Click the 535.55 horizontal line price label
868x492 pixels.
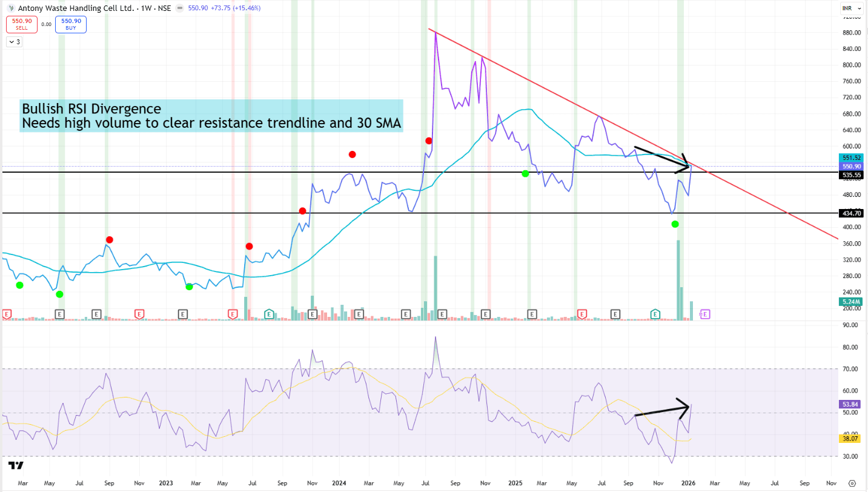[x=852, y=175]
